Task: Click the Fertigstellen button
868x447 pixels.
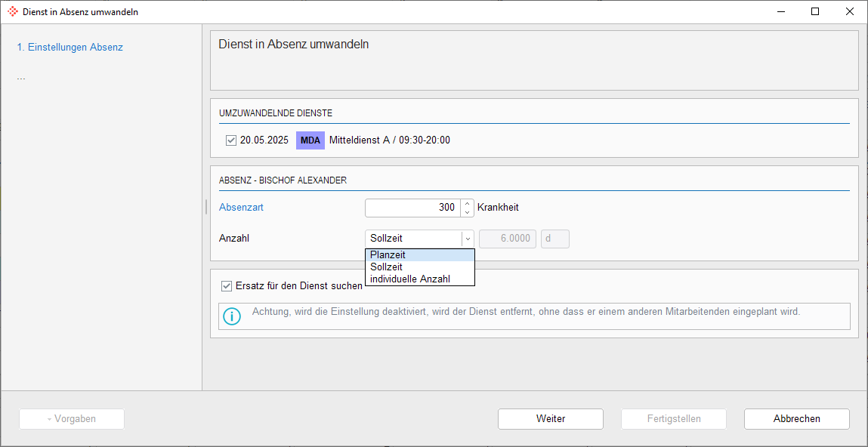Action: click(x=674, y=419)
